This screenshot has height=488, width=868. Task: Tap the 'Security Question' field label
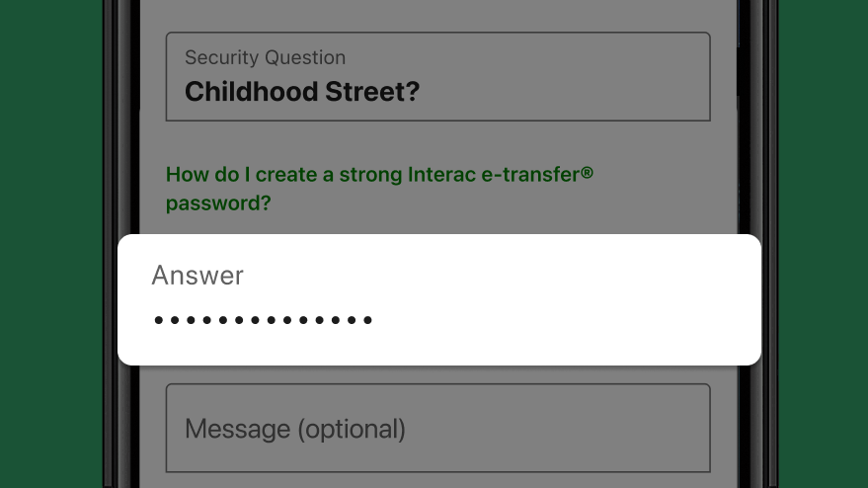click(x=266, y=57)
